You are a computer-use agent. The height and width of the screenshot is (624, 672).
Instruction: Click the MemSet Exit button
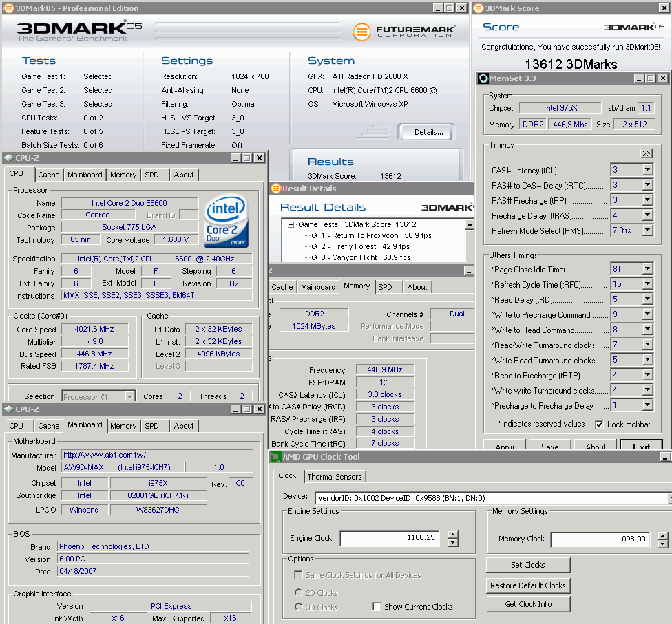pyautogui.click(x=641, y=445)
